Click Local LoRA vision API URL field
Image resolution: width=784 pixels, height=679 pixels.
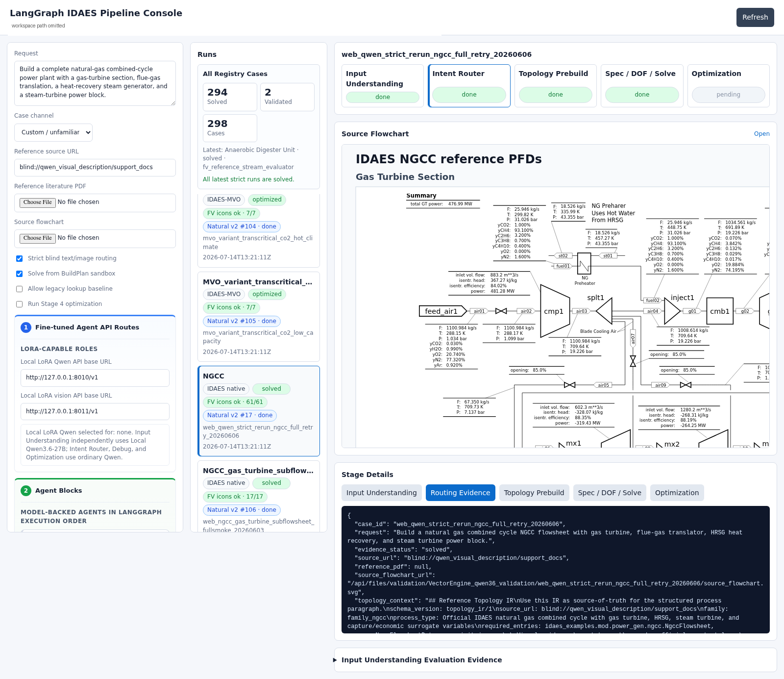[x=95, y=412]
